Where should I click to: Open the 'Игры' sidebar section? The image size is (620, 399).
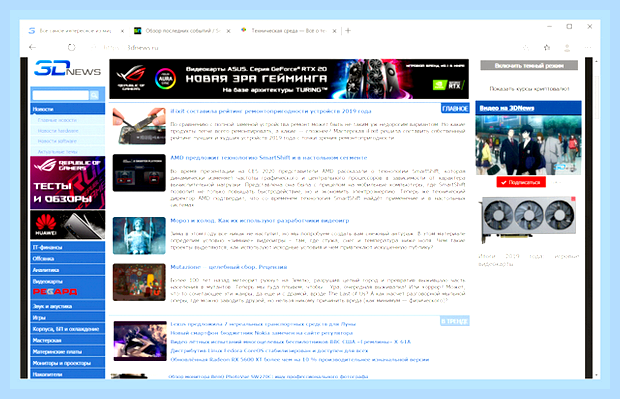click(68, 318)
